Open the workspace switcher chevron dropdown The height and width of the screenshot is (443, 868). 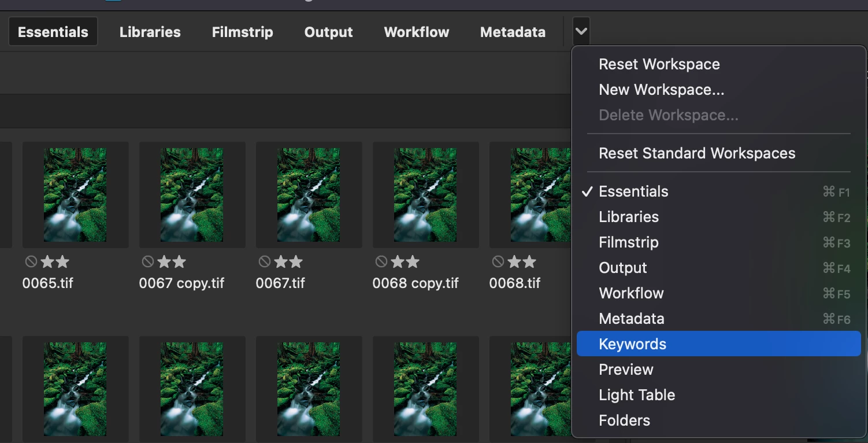tap(581, 31)
